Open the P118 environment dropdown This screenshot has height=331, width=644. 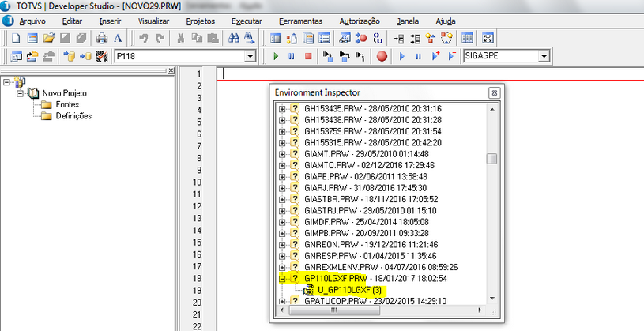click(250, 56)
